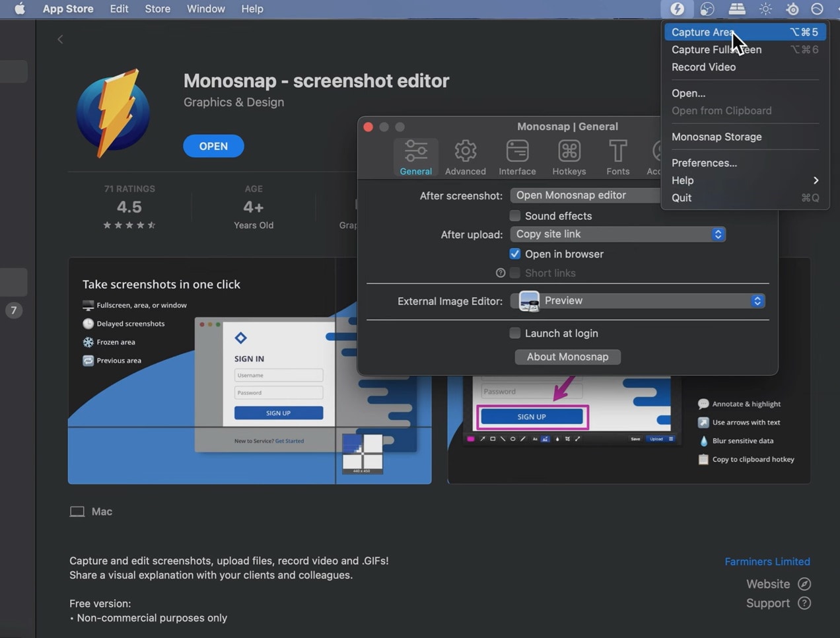The image size is (840, 638).
Task: Toggle the Launch at login checkbox
Action: tap(514, 333)
